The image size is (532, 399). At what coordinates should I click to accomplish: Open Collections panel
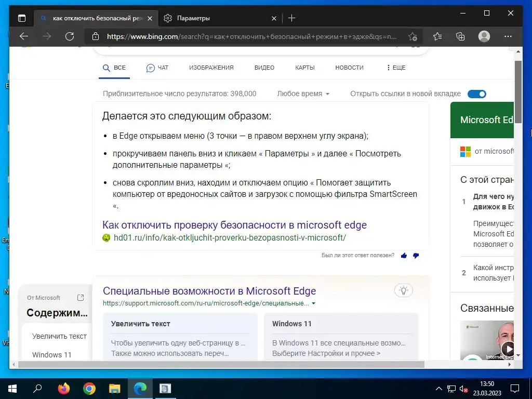coord(460,36)
